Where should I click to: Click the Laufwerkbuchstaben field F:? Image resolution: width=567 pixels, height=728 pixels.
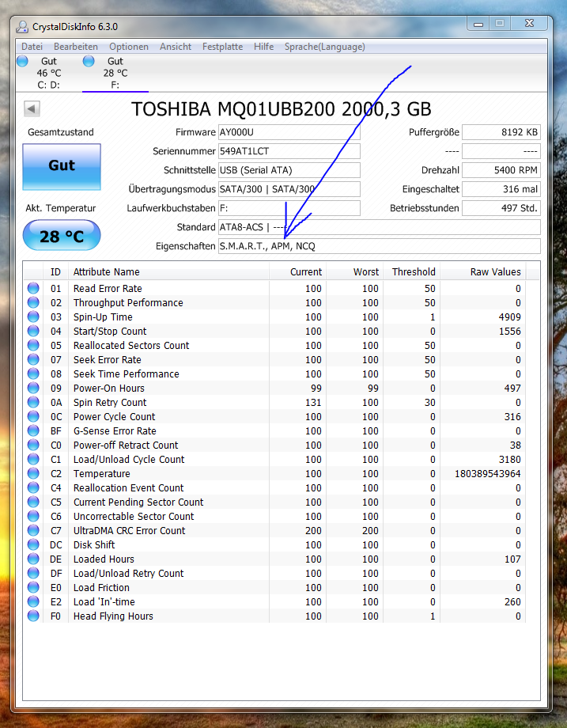289,208
